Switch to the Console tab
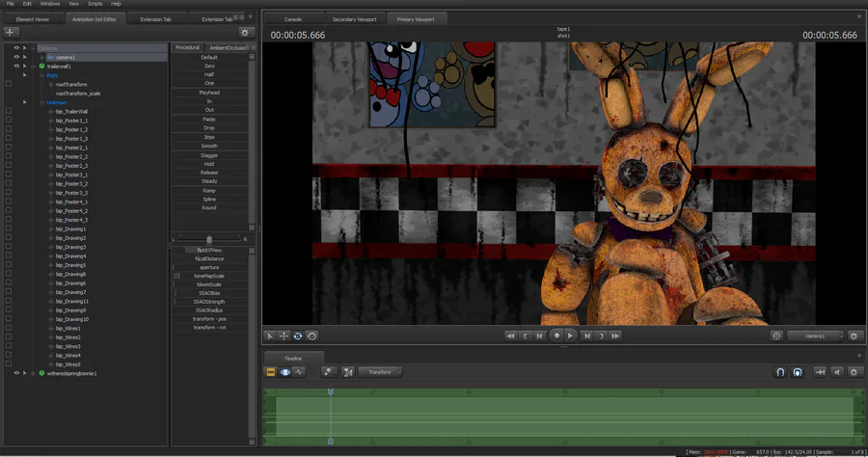This screenshot has height=457, width=868. (293, 19)
